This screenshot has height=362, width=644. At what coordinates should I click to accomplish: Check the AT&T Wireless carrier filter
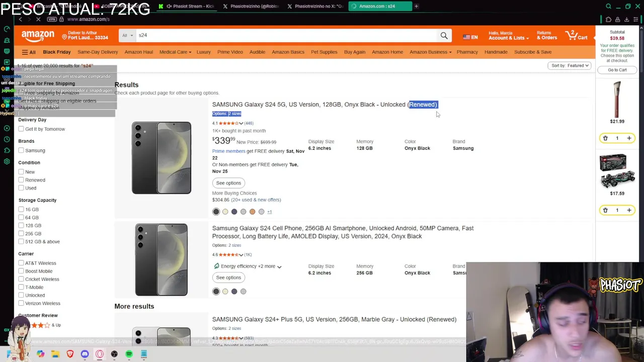tap(21, 263)
